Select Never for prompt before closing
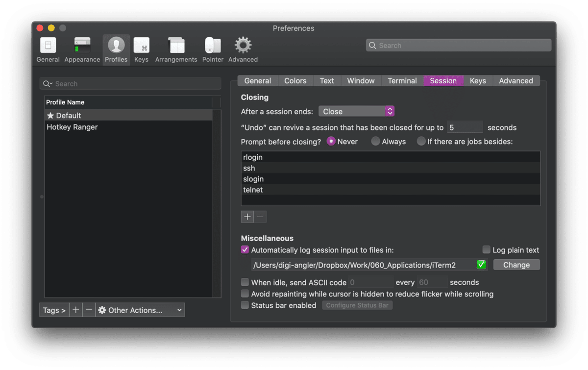 pos(331,141)
